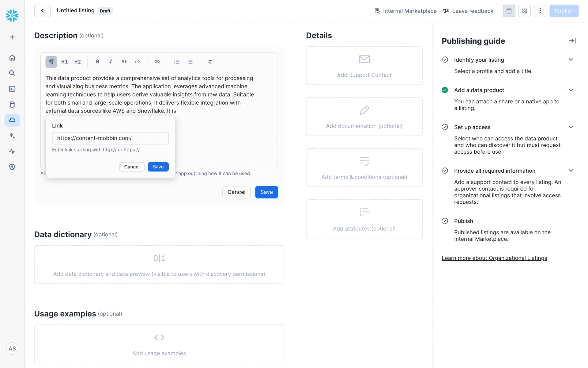Viewport: 588px width, 368px height.
Task: Apply H1 heading style
Action: coord(64,62)
